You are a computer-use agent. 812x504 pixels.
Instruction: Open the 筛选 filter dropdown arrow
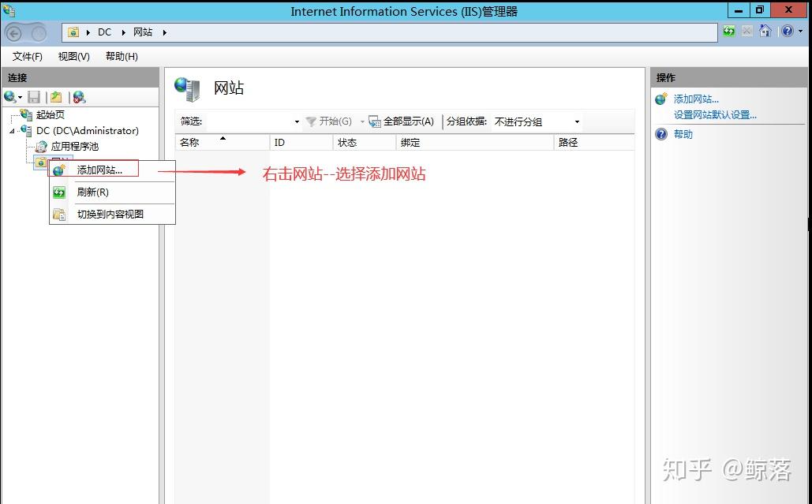pos(297,121)
